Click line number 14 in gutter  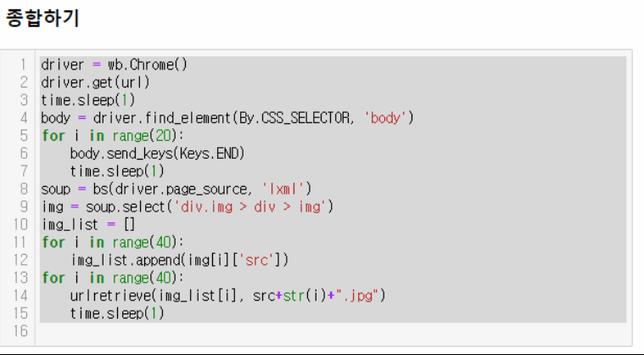(x=20, y=296)
